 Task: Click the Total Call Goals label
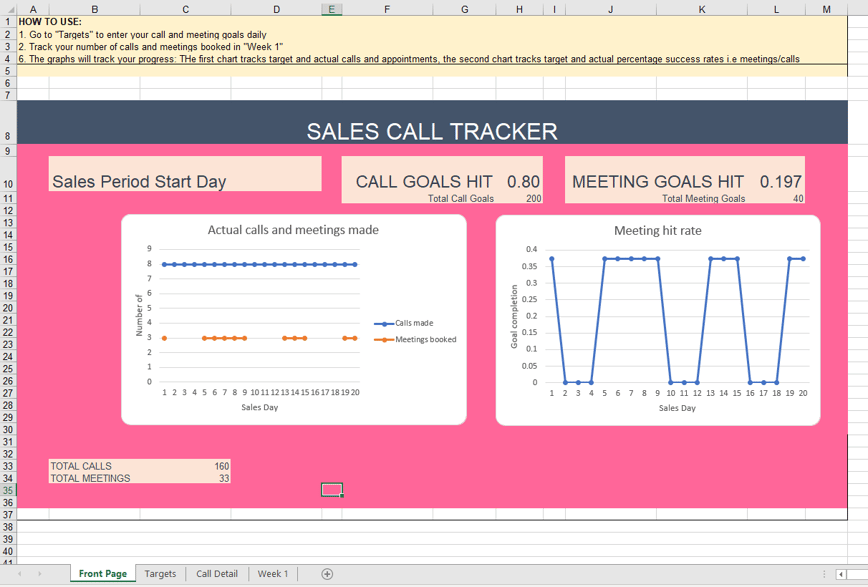[461, 198]
